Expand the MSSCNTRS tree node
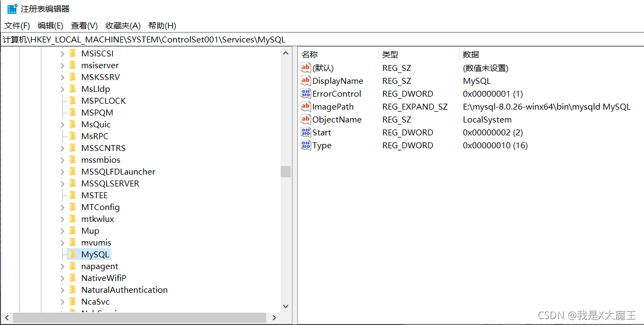The image size is (644, 325). [62, 148]
